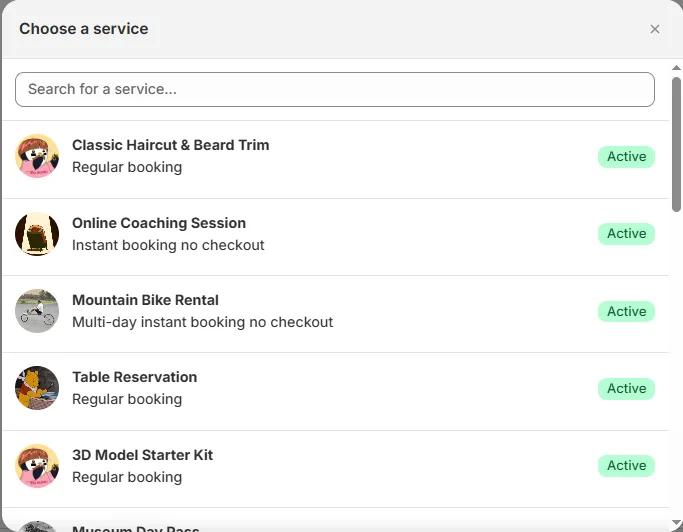Screen dimensions: 683x532
Task: Click Active badge for Table Reservation
Action: (626, 389)
